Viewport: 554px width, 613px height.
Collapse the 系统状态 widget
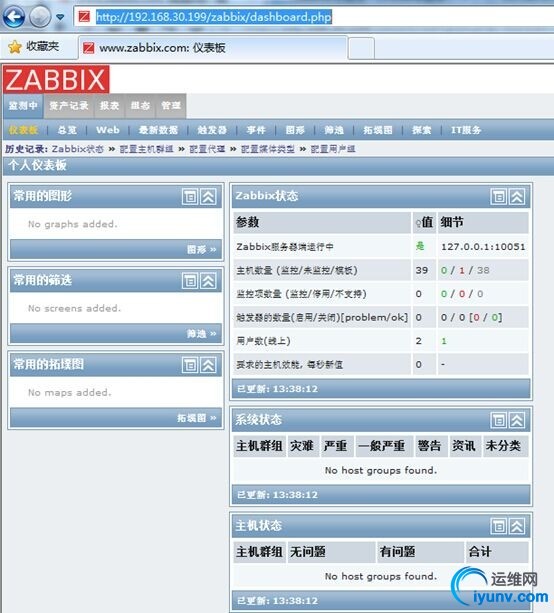517,420
